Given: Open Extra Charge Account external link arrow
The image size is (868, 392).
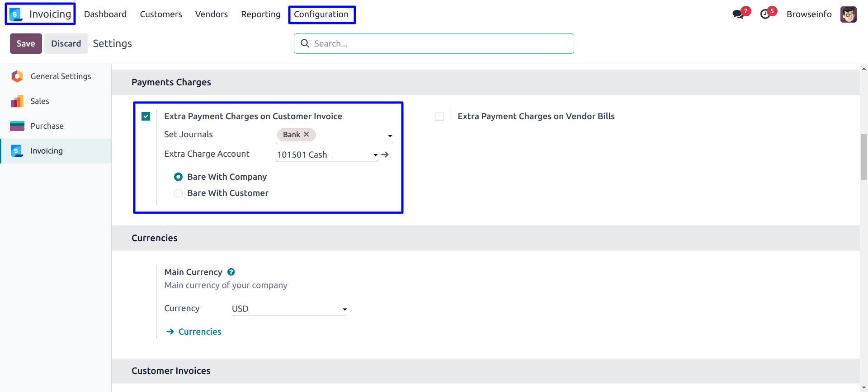Looking at the screenshot, I should [x=385, y=154].
